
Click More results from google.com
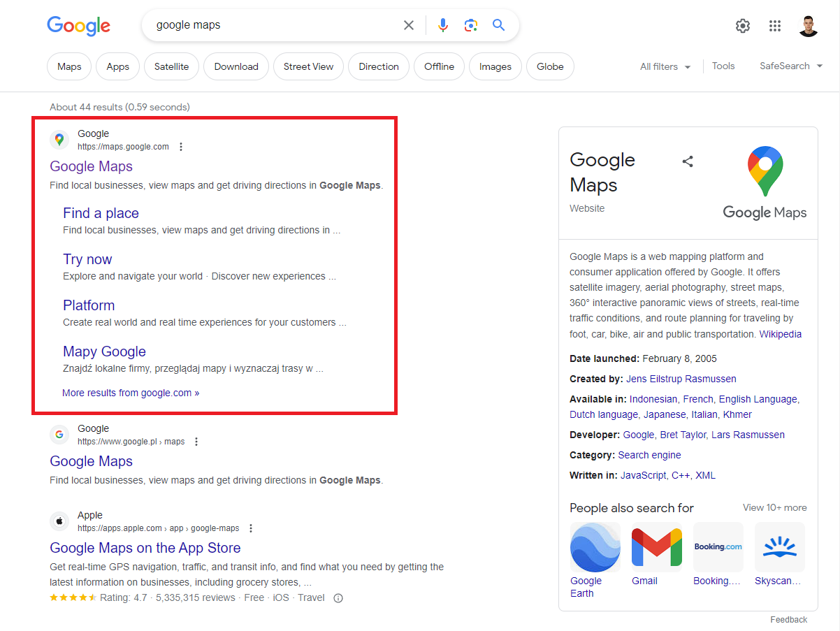(x=131, y=393)
